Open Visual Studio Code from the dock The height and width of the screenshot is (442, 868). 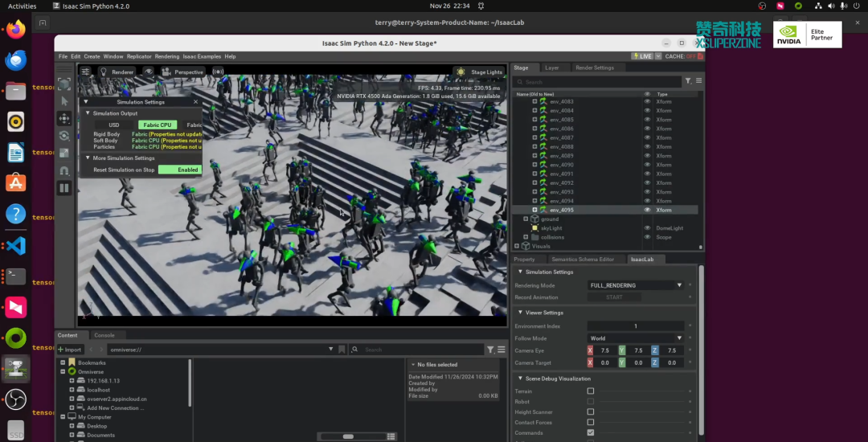(x=15, y=246)
